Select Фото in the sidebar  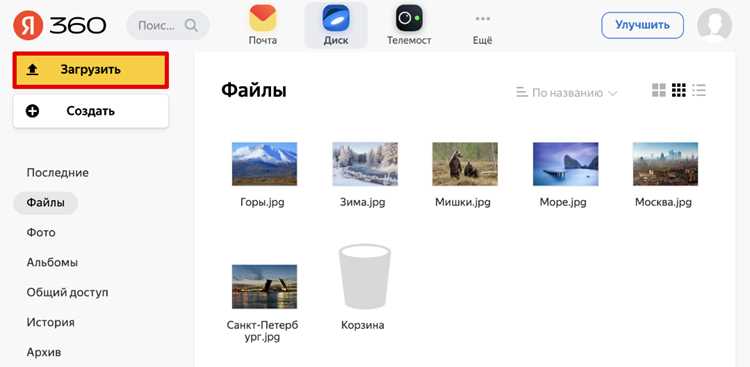click(41, 233)
